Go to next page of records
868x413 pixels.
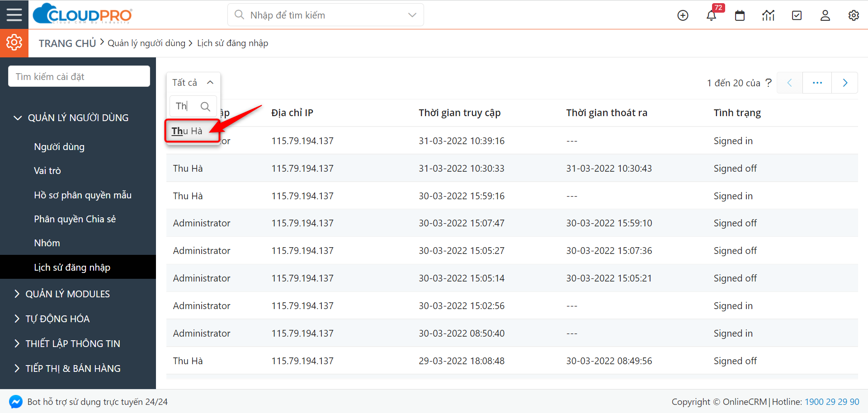[845, 83]
